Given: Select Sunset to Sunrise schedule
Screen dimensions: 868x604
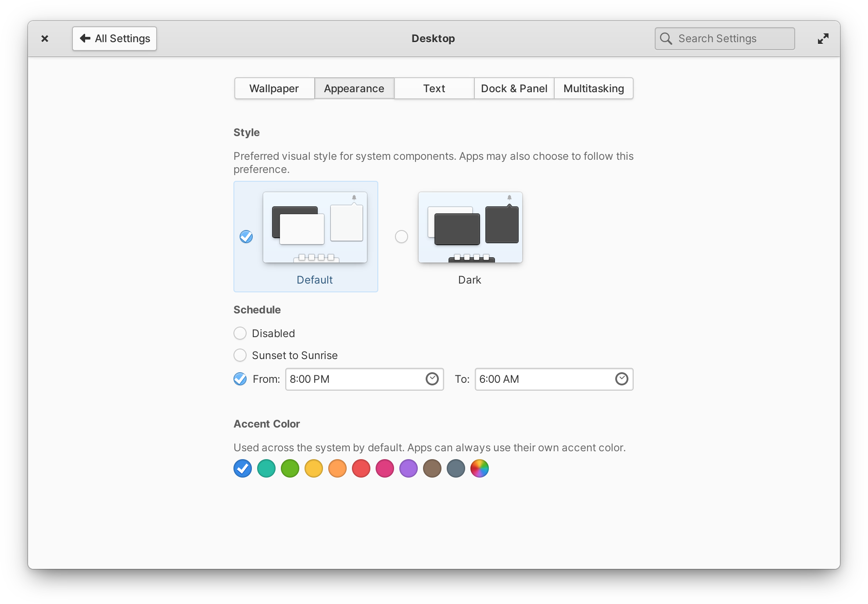Looking at the screenshot, I should coord(240,356).
